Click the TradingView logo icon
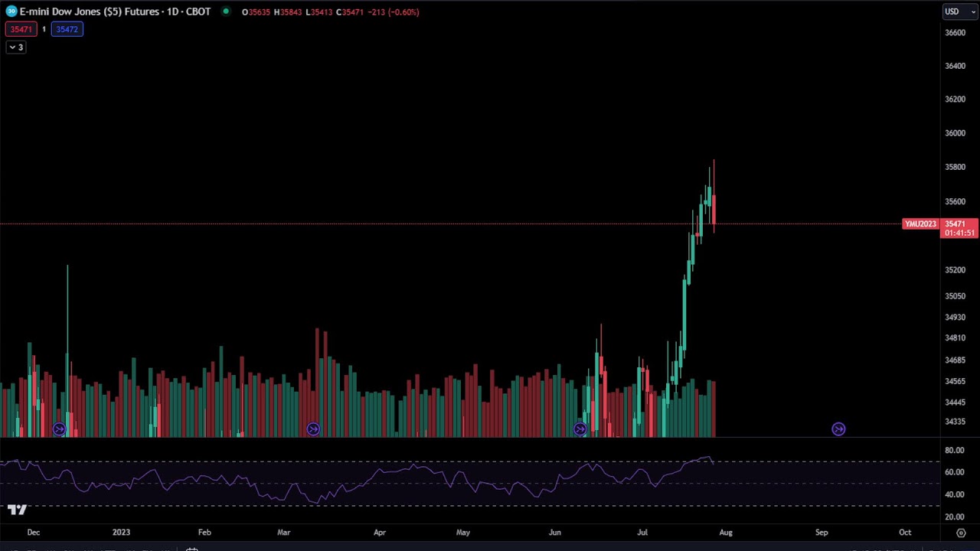This screenshot has width=980, height=551. 17,510
